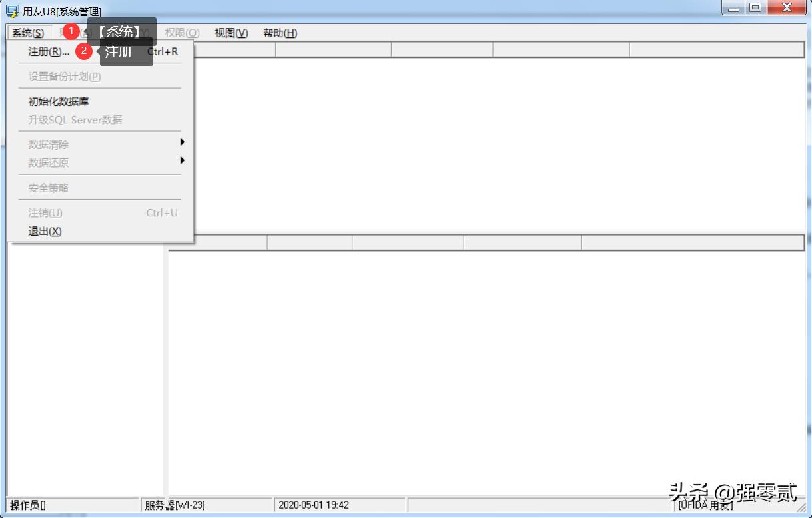Screen dimensions: 812x518
Task: Expand the 数据还原 submenu arrow
Action: click(x=183, y=162)
